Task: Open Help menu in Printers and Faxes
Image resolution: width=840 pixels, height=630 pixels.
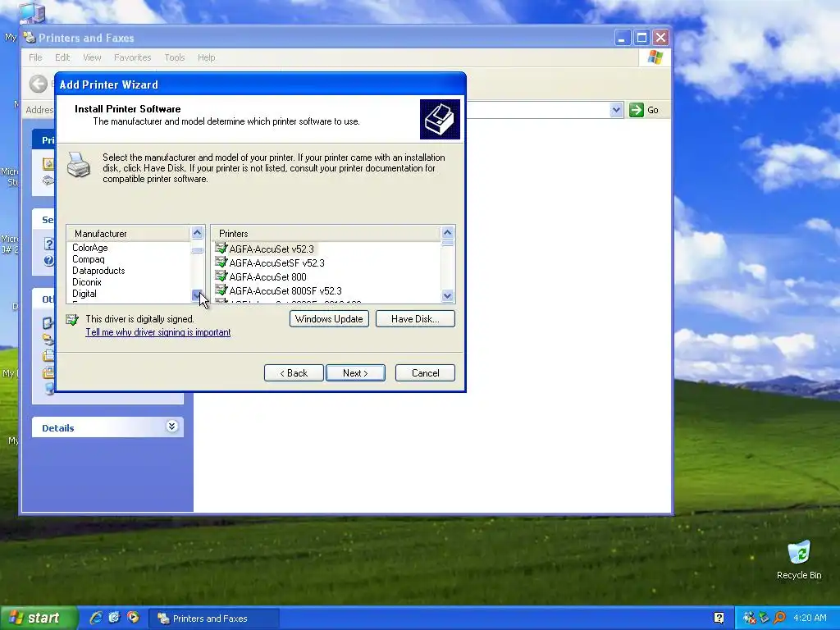Action: (206, 57)
